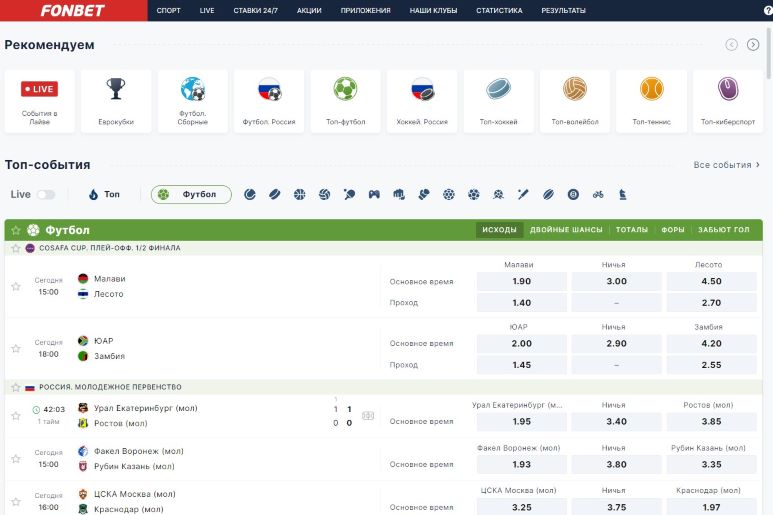Viewport: 773px width, 515px height.
Task: Open ПРИЛОЖЕНИЯ menu item
Action: (x=365, y=10)
